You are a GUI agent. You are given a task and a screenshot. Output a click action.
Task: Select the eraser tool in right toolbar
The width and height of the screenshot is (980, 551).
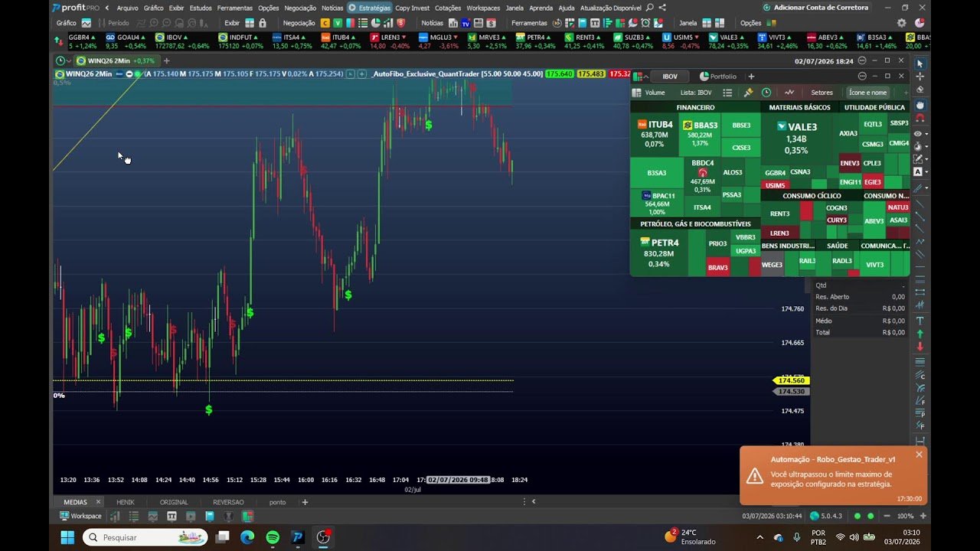tap(920, 90)
